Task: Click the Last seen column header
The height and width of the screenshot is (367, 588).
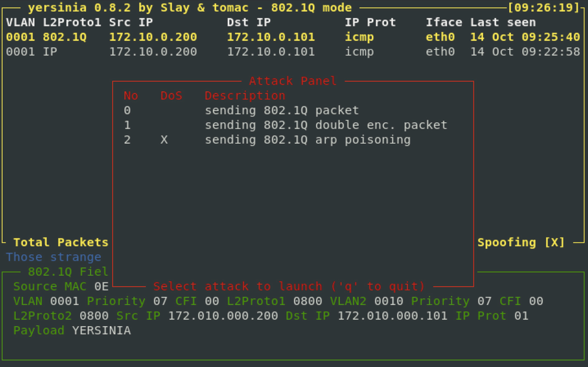Action: click(x=503, y=23)
